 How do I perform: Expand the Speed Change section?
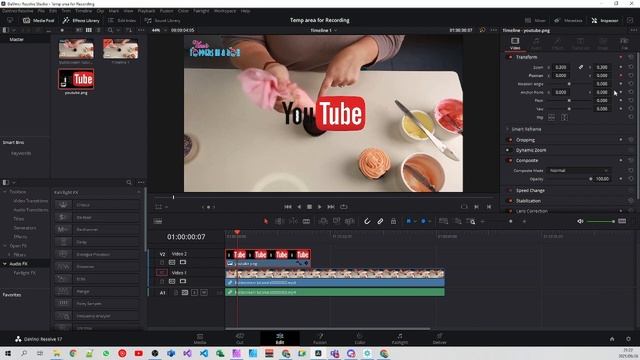530,191
